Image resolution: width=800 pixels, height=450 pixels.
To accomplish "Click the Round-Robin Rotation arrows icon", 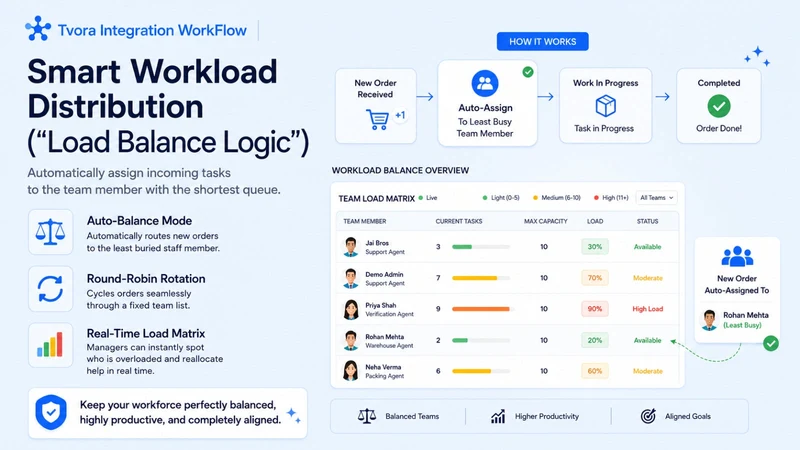I will click(50, 289).
